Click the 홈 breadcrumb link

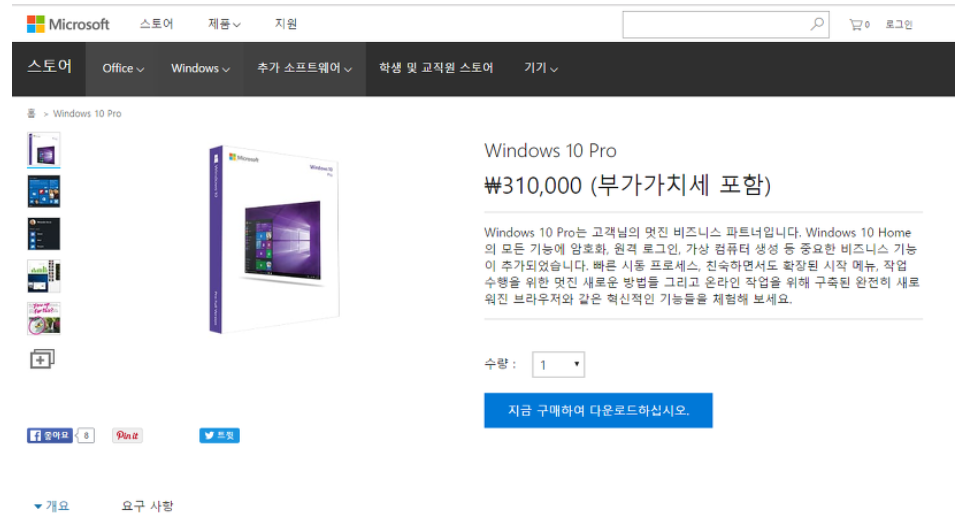click(x=31, y=113)
